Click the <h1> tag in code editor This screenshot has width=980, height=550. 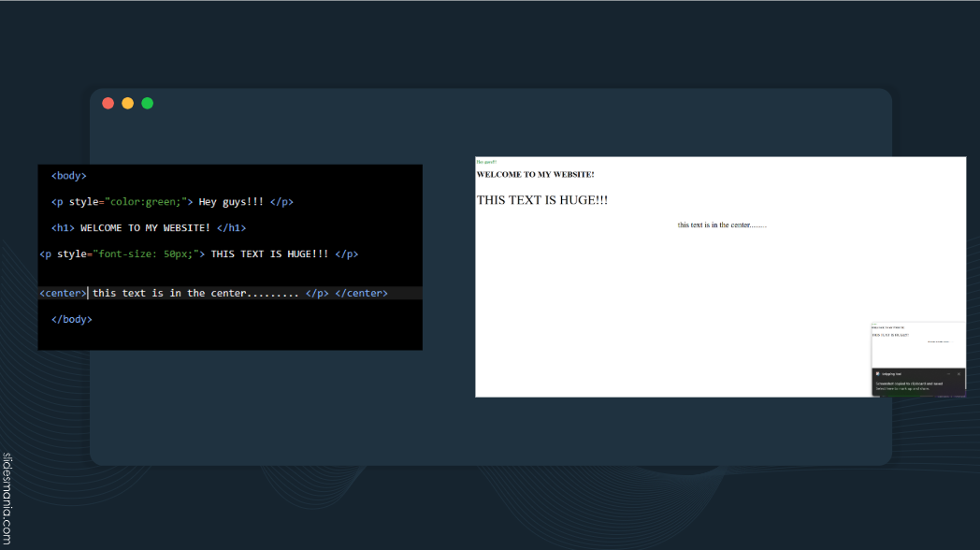point(63,227)
